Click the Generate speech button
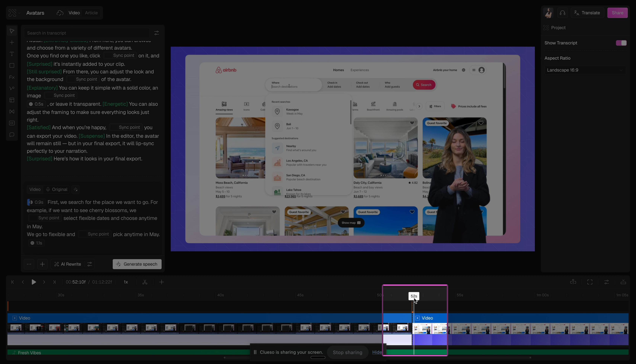The height and width of the screenshot is (364, 636). tap(137, 264)
